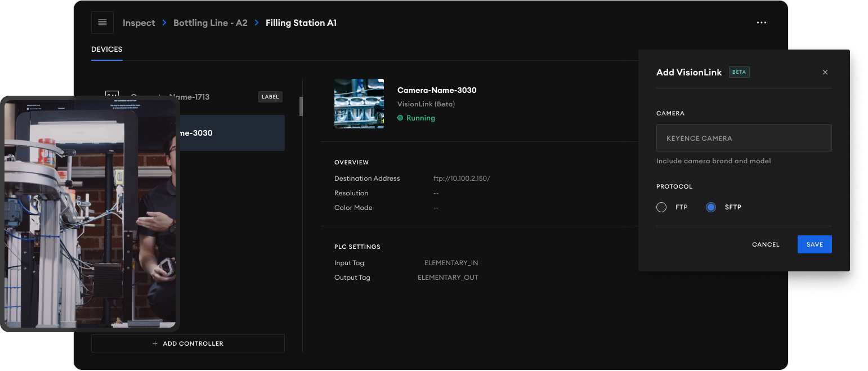Click the plus icon beside Add Controller

pos(155,343)
